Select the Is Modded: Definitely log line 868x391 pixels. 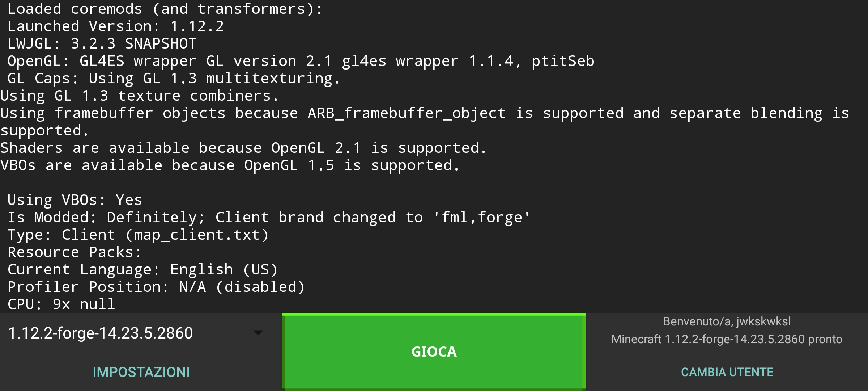(268, 216)
